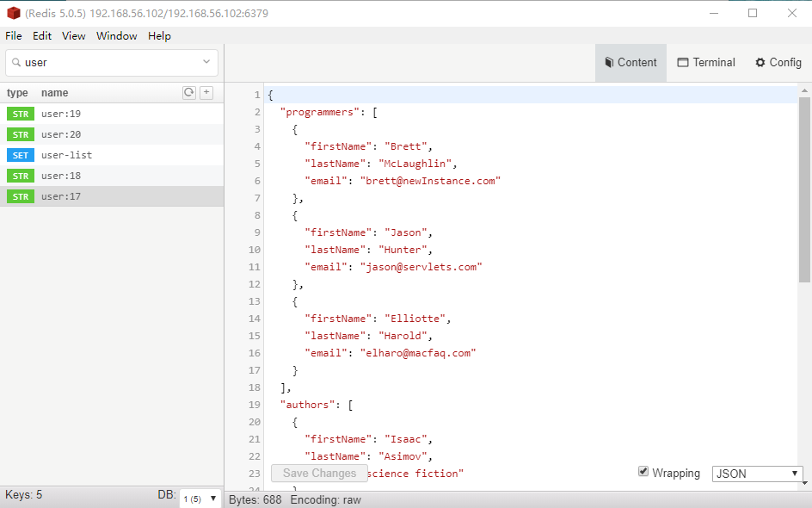
Task: Click the "Isaac" value
Action: [405, 438]
